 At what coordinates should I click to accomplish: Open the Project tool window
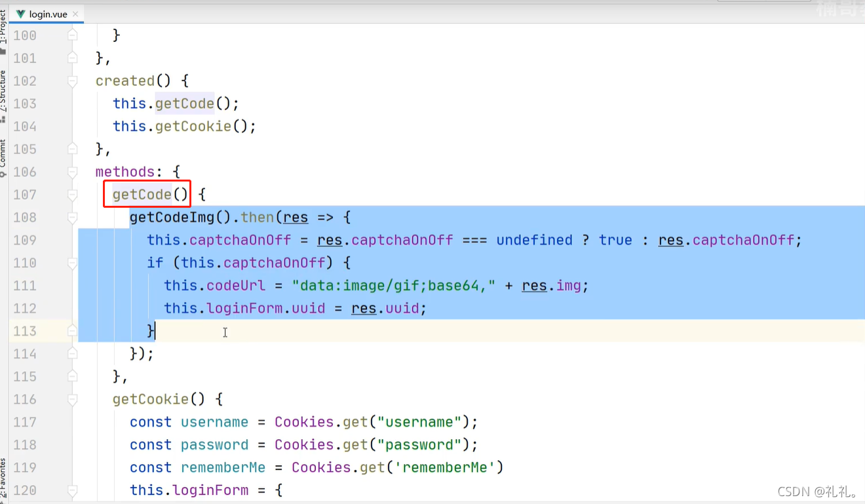(x=4, y=31)
